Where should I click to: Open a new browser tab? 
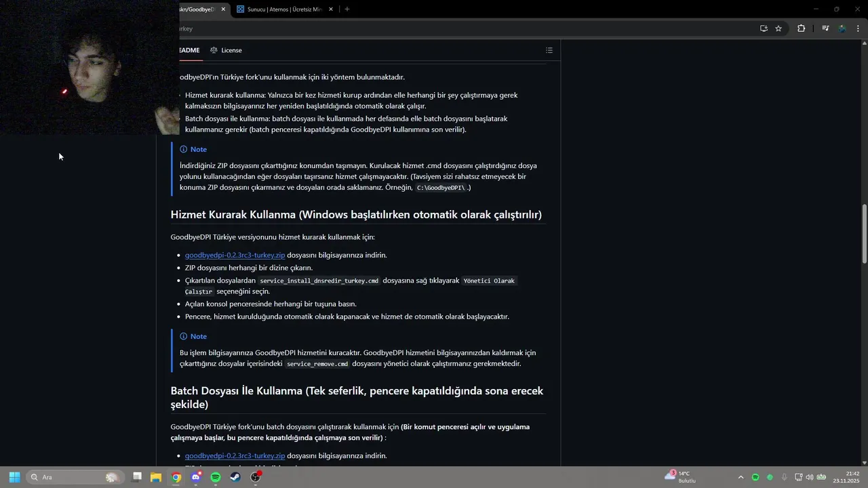[347, 9]
